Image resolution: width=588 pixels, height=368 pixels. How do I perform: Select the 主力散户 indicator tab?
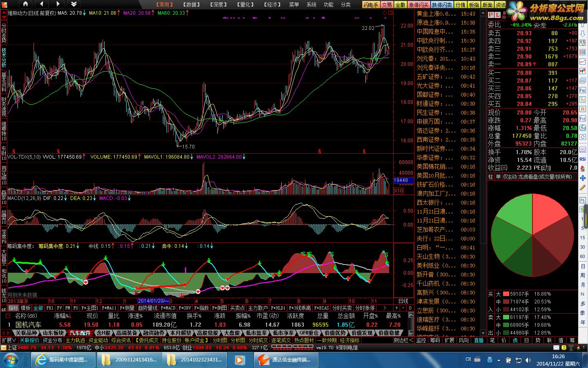258,308
